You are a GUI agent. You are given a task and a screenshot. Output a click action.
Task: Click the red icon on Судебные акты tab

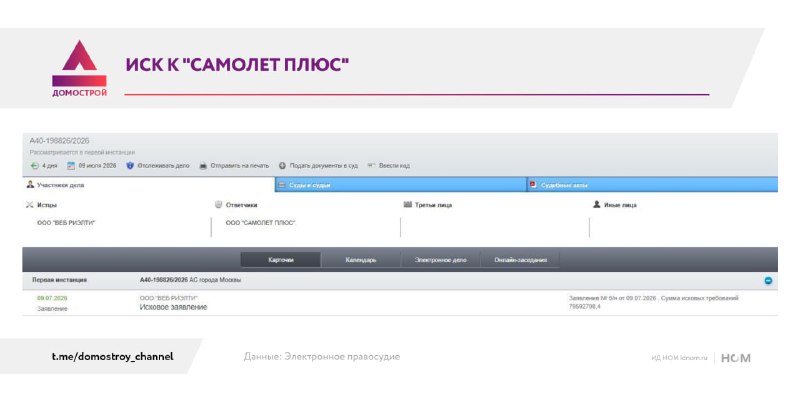point(533,185)
